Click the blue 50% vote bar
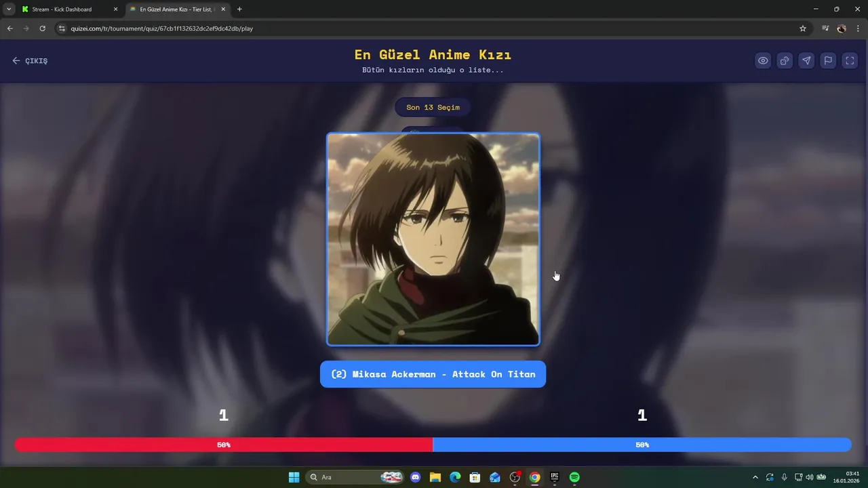This screenshot has width=868, height=488. point(642,445)
